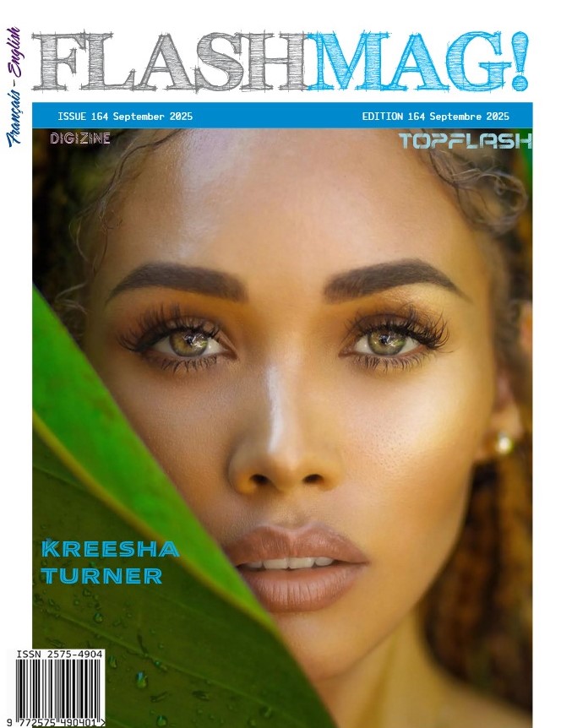Click the FLASH gray sketch title text
The height and width of the screenshot is (728, 561).
pos(170,62)
